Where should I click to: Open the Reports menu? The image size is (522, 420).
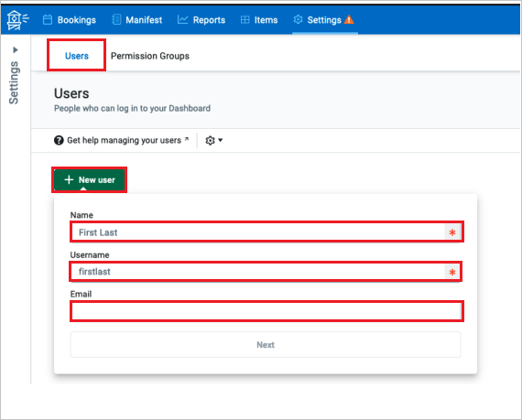click(201, 20)
